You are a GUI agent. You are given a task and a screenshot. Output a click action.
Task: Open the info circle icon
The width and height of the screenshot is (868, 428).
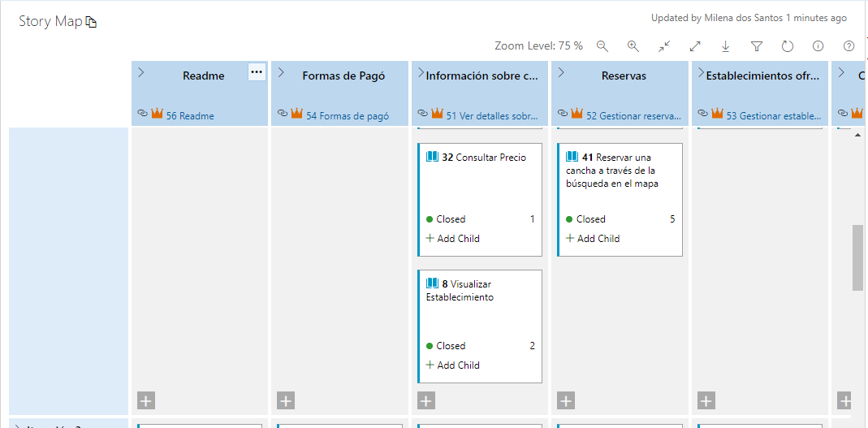(x=818, y=46)
